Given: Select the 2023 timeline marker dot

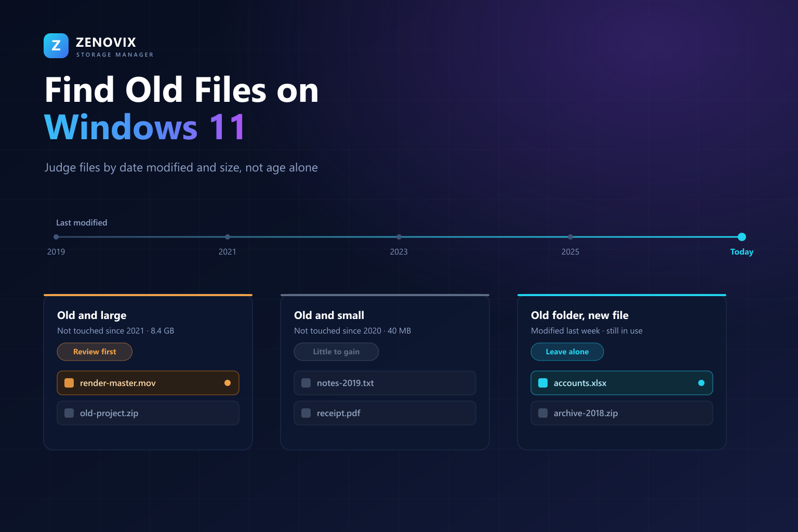Looking at the screenshot, I should pos(399,237).
